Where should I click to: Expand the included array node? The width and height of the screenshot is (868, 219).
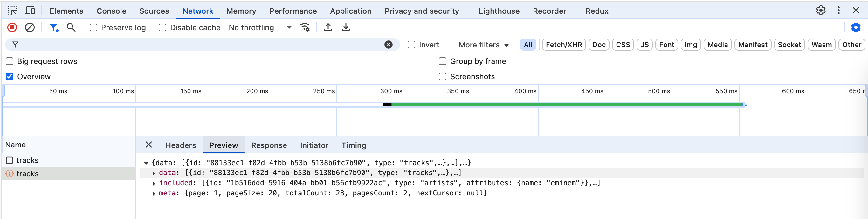click(x=154, y=183)
